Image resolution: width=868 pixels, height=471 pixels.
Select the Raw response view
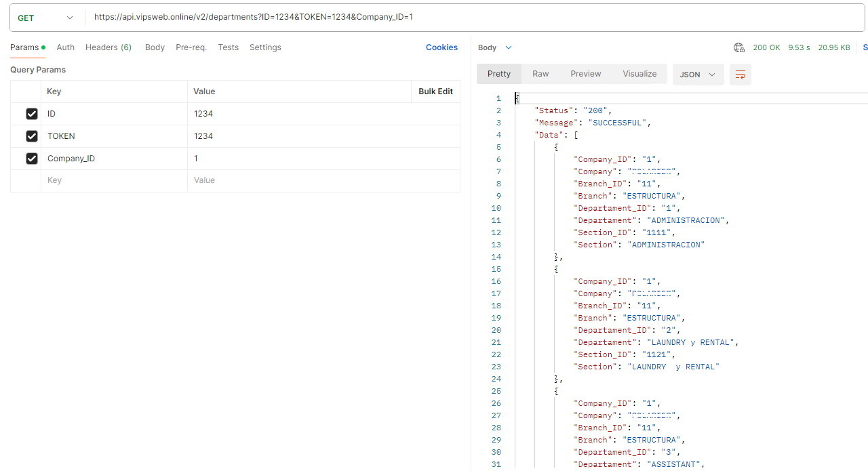[x=540, y=74]
